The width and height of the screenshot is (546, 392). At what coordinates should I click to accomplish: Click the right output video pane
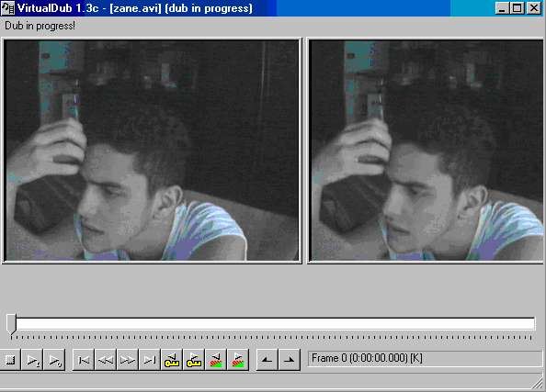[x=427, y=151]
